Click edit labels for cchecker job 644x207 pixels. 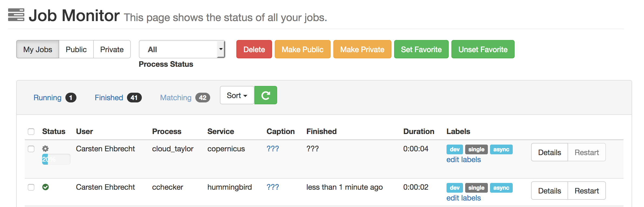(x=464, y=198)
